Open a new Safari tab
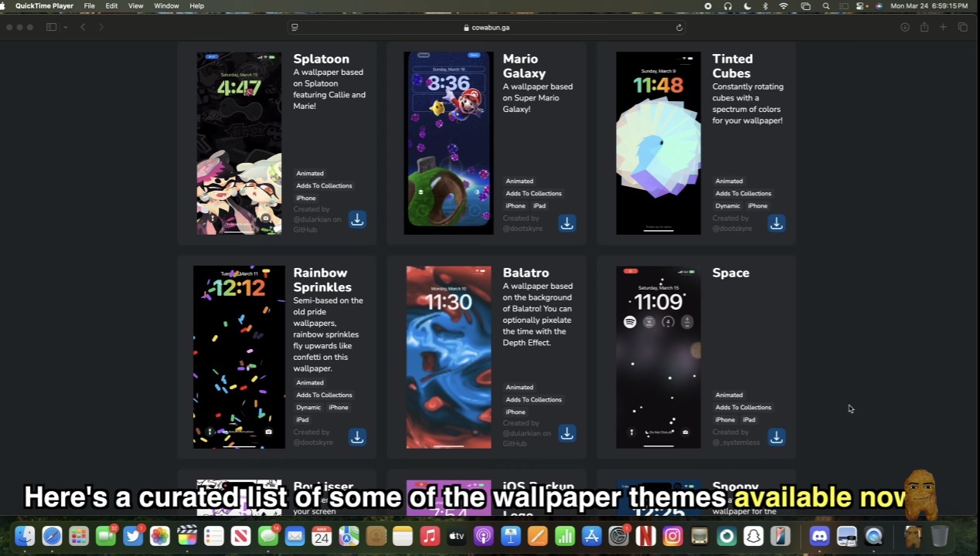 tap(943, 27)
